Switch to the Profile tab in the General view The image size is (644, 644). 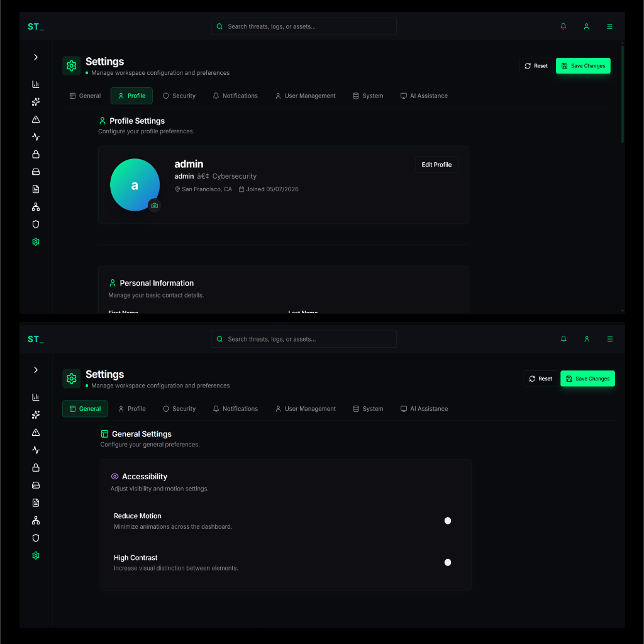[131, 409]
